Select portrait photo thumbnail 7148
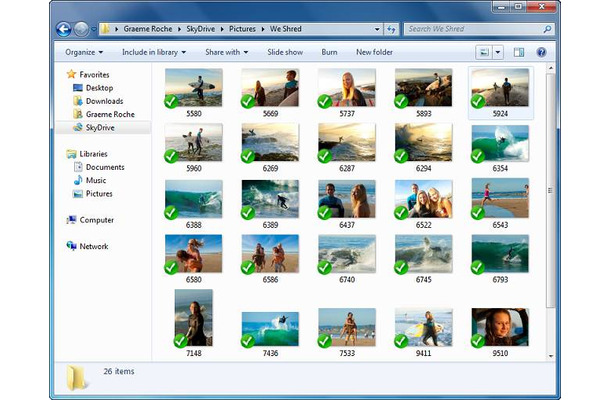 click(x=194, y=318)
